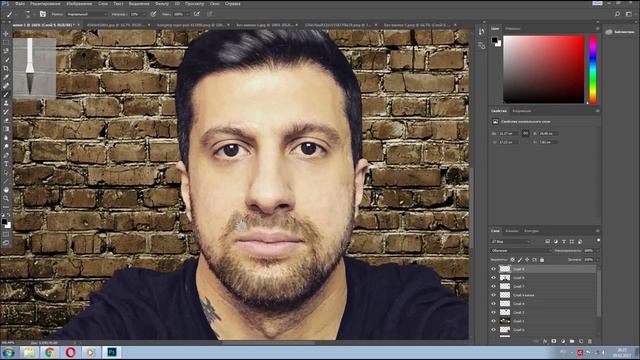The image size is (640, 360).
Task: Click the Opera taskbar button
Action: click(71, 352)
